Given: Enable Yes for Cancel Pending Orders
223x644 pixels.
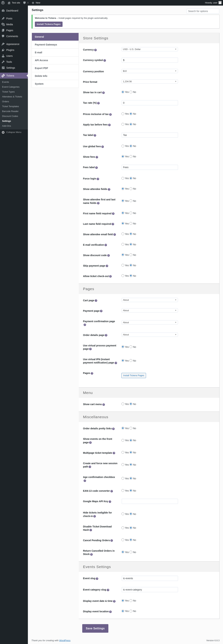Looking at the screenshot, I should (x=123, y=540).
